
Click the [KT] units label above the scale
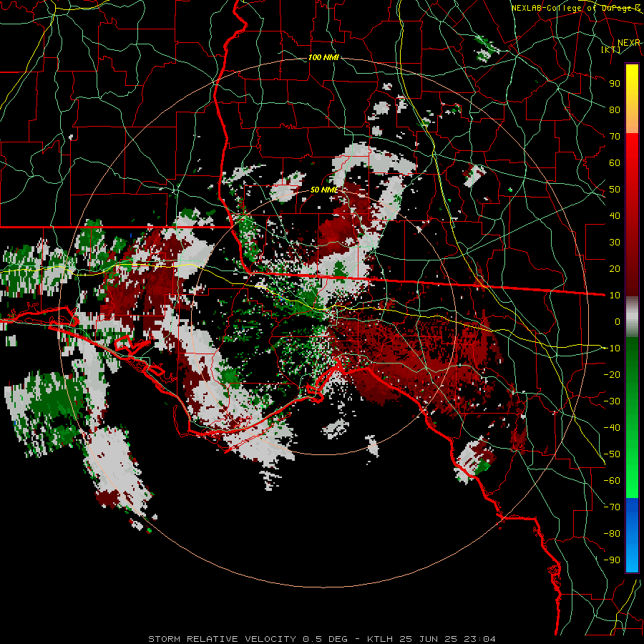pyautogui.click(x=610, y=49)
